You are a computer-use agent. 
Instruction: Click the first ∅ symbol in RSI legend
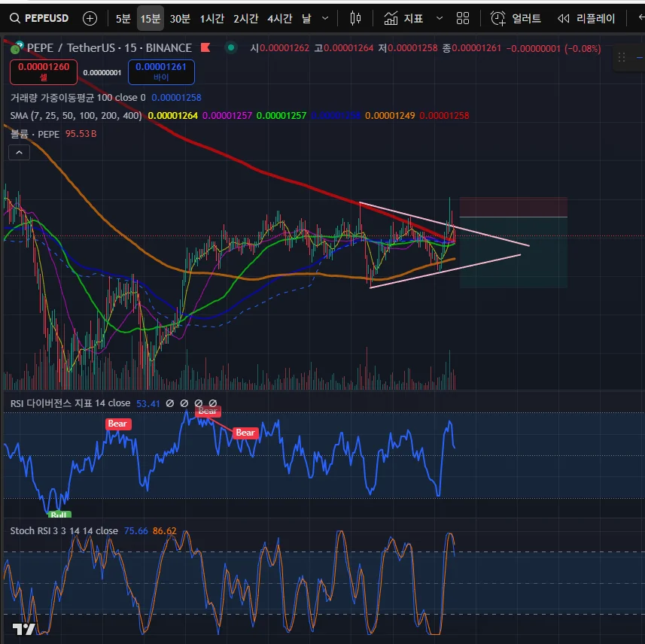coord(170,403)
